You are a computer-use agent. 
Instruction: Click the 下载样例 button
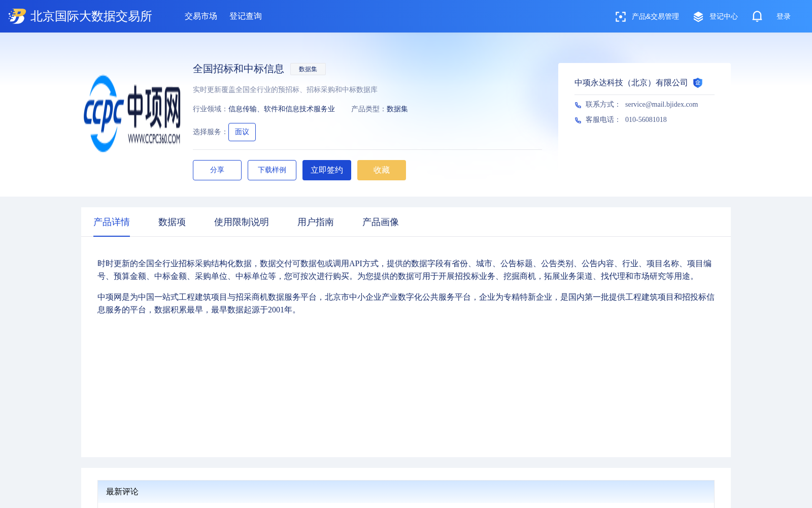(x=272, y=170)
